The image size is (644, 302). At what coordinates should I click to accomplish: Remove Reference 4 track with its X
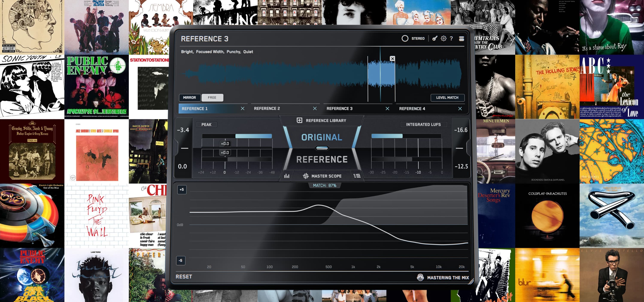(460, 108)
